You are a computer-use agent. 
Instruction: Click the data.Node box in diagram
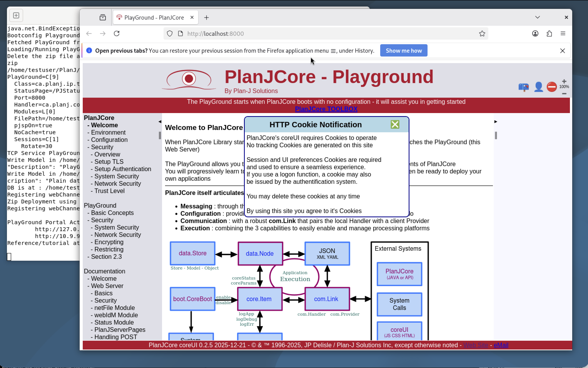pos(260,253)
